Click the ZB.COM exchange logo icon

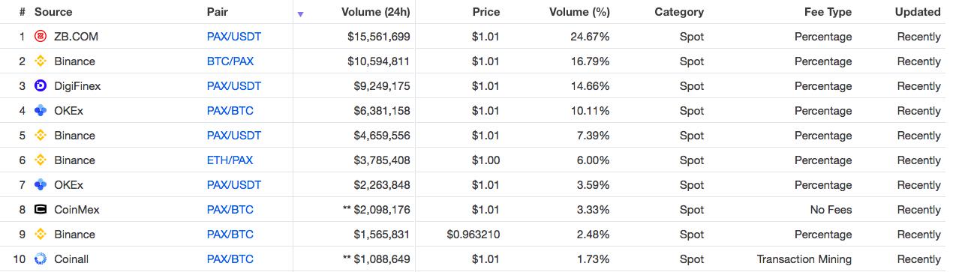[x=41, y=37]
